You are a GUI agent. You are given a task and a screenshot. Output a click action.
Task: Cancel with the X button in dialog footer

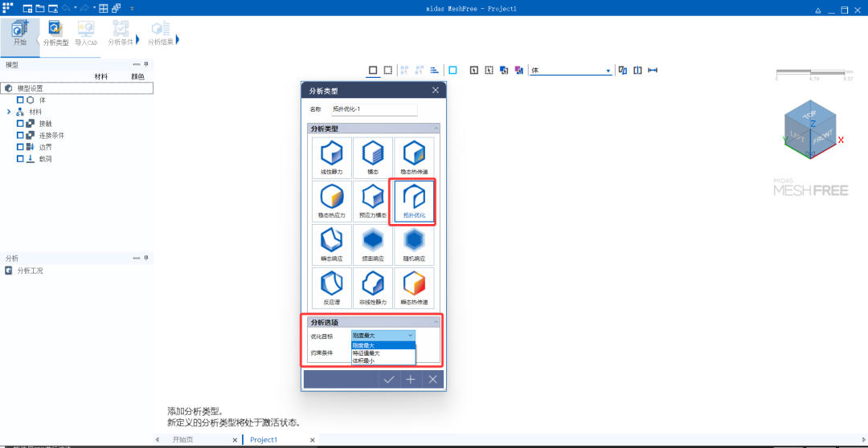(x=433, y=380)
